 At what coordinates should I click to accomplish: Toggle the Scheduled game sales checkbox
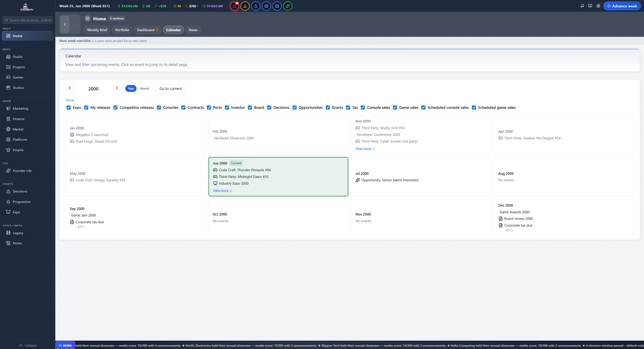[474, 108]
